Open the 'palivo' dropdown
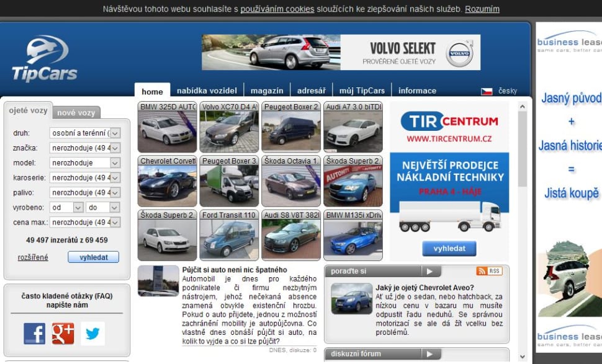Viewport: 602px width, 364px height. click(x=85, y=193)
